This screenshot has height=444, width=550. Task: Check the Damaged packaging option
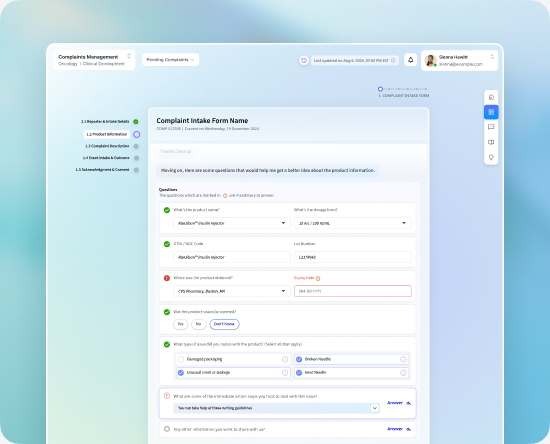pos(181,359)
